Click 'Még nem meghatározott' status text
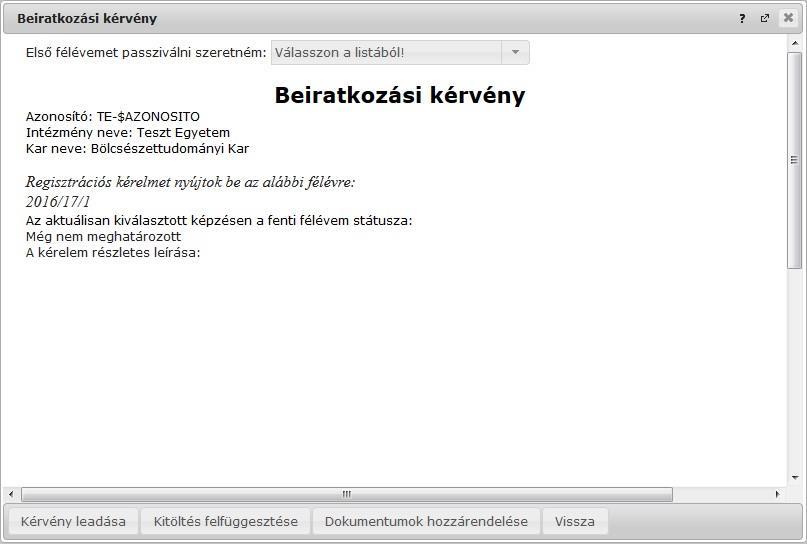807x544 pixels. coord(103,237)
